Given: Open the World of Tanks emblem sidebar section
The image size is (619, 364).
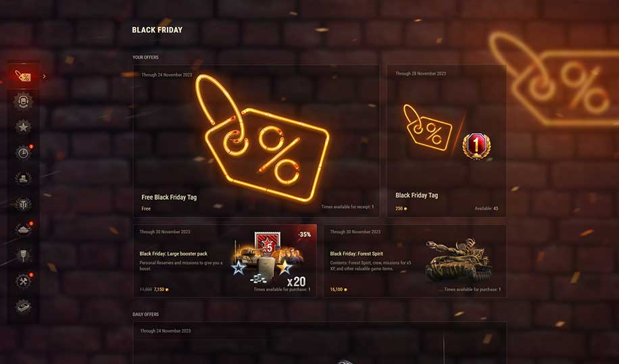Looking at the screenshot, I should tap(23, 204).
